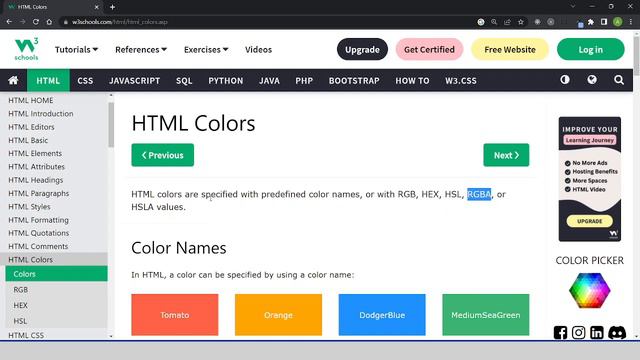Open HTML Editors in the sidebar

[31, 127]
